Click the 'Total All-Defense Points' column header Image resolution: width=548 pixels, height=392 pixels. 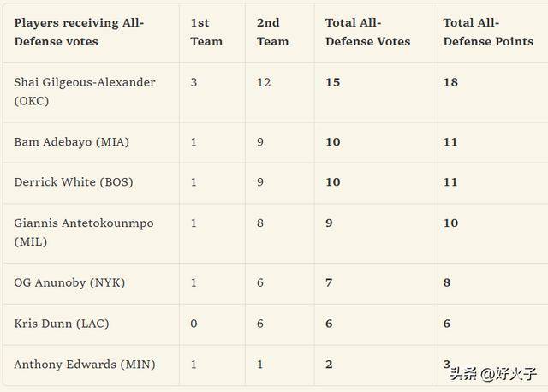click(x=488, y=33)
